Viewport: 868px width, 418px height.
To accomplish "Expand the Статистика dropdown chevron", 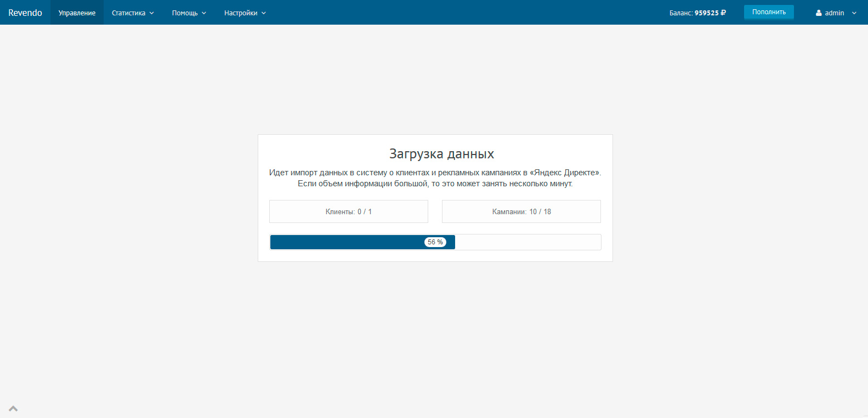I will click(152, 13).
